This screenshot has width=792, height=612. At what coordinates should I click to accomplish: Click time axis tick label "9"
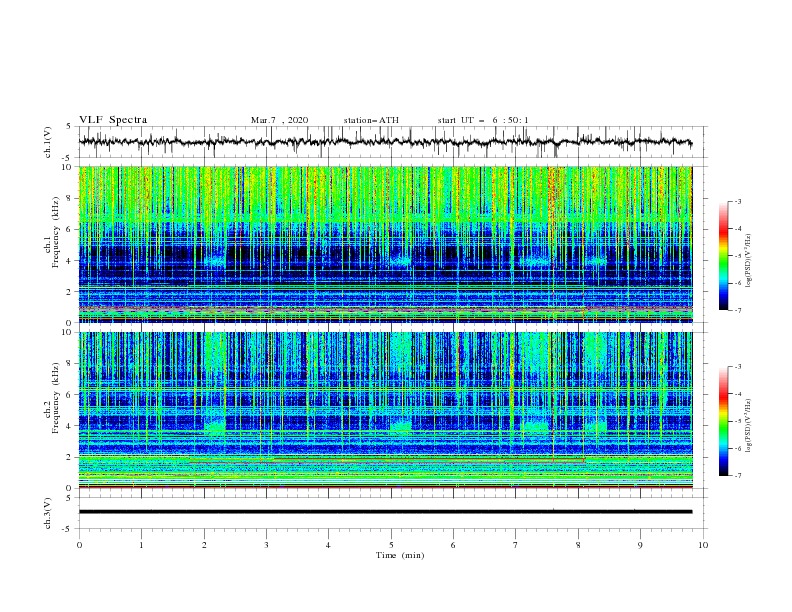(640, 545)
